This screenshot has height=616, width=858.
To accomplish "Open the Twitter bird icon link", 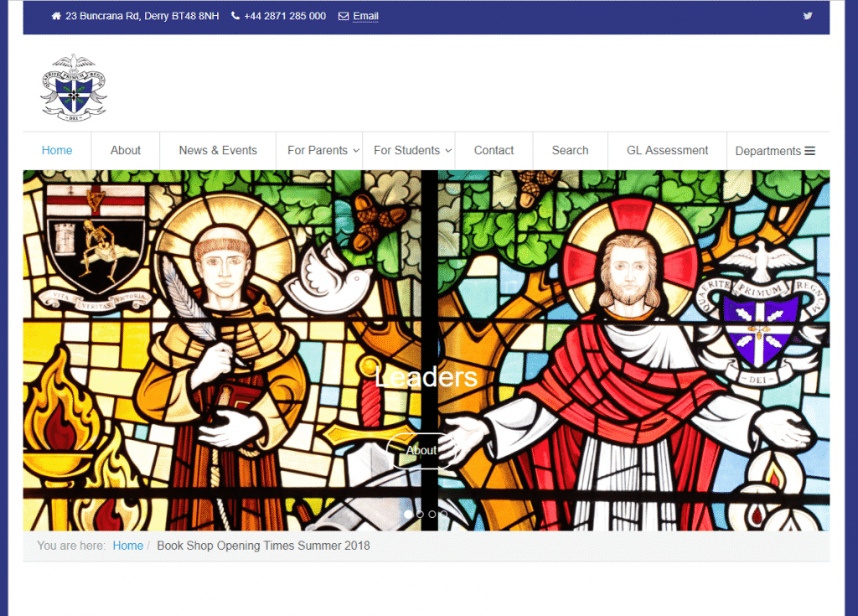I will click(x=808, y=16).
